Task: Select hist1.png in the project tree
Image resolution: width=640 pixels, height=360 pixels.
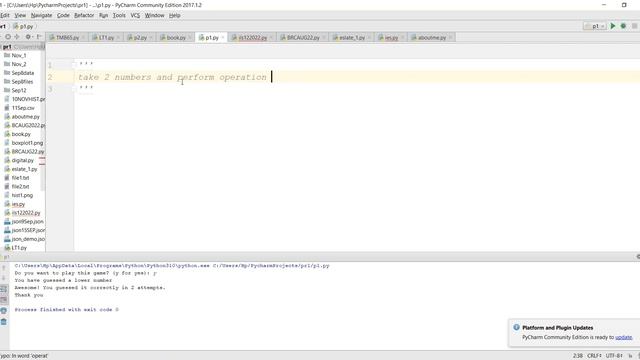Action: (x=22, y=196)
